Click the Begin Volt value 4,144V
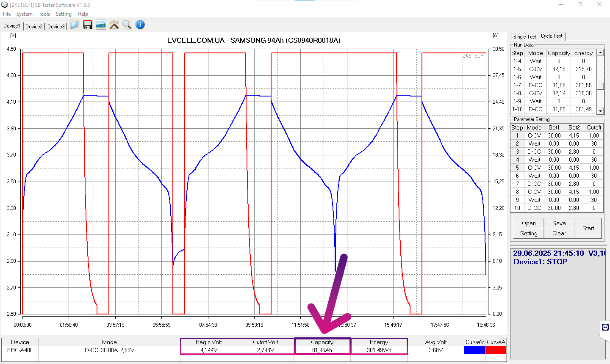Screen dimensions: 610x364 click(x=208, y=350)
